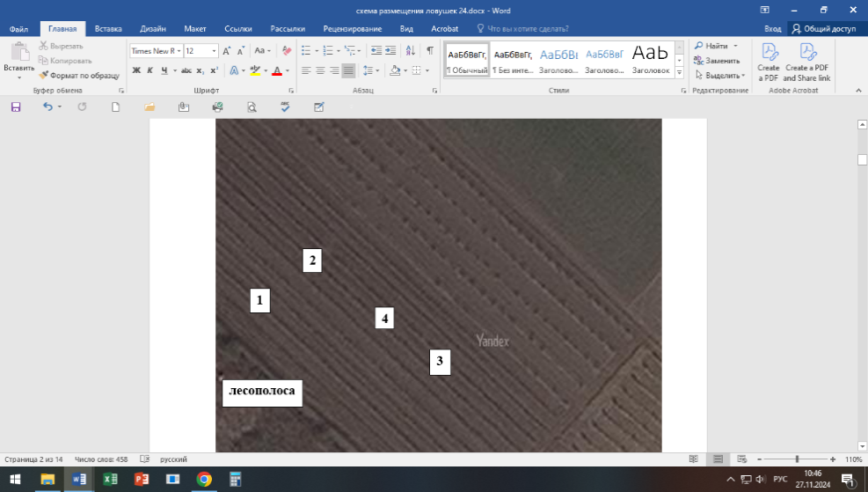Open the change case Aa dropdown
Screen dimensions: 868x492
[x=262, y=51]
